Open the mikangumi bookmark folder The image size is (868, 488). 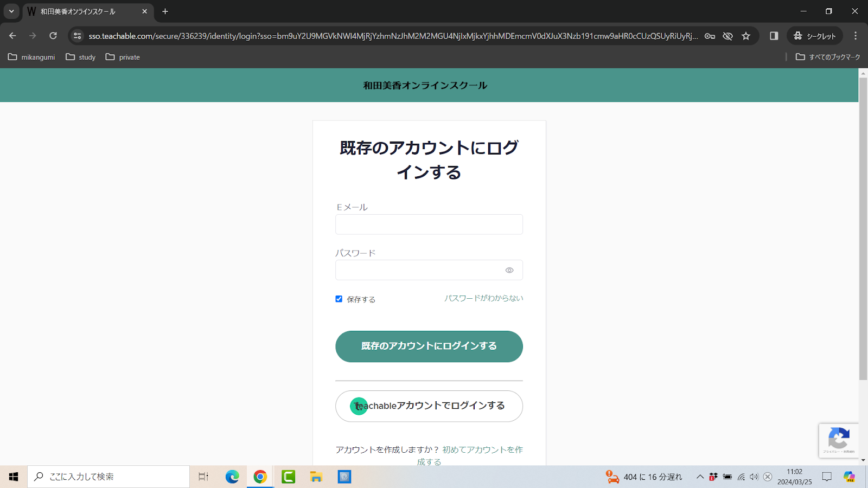(x=31, y=57)
